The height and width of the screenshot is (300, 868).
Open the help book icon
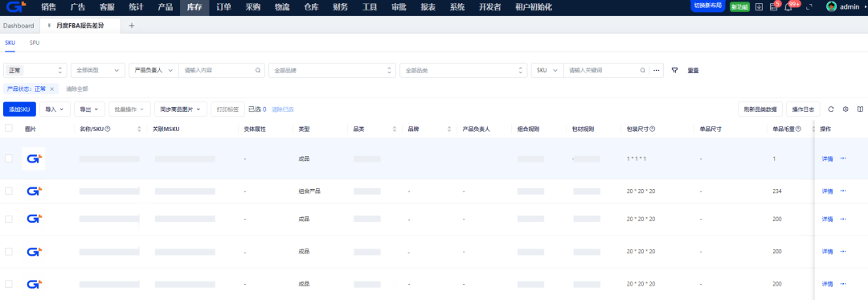(860, 109)
